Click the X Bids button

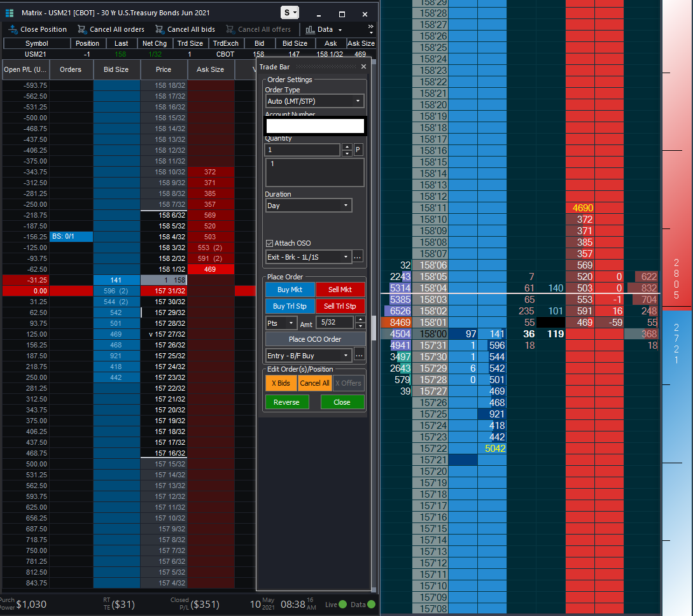click(281, 383)
